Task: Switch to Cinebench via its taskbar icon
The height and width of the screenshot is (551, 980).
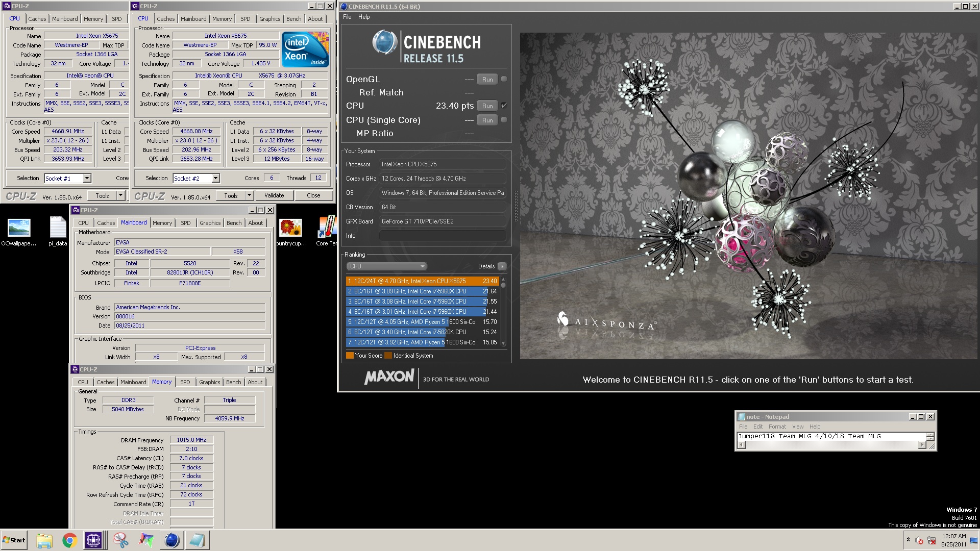Action: pos(172,540)
